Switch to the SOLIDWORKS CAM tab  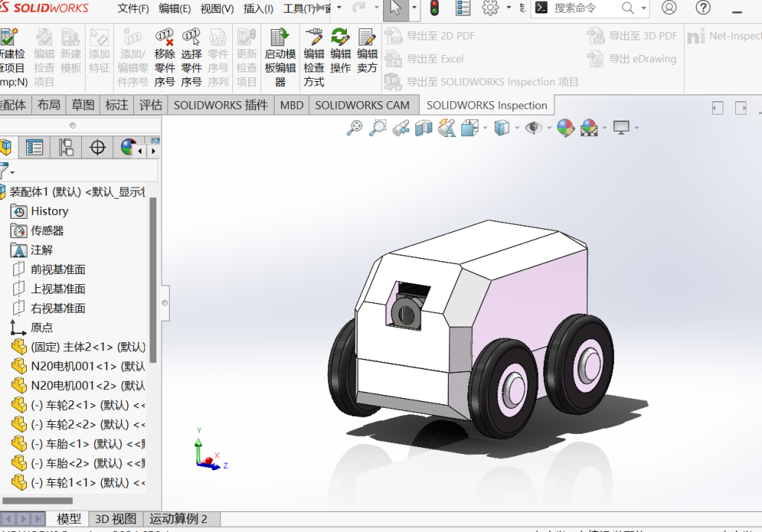362,106
